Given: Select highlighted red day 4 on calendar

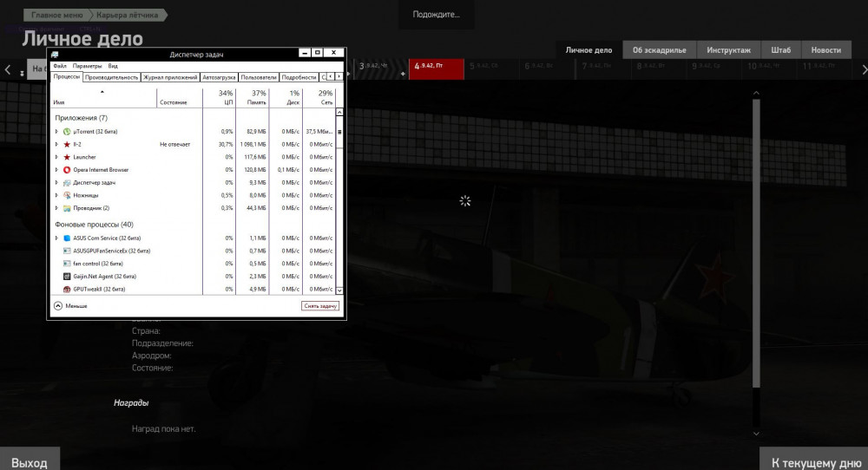Looking at the screenshot, I should [x=437, y=69].
